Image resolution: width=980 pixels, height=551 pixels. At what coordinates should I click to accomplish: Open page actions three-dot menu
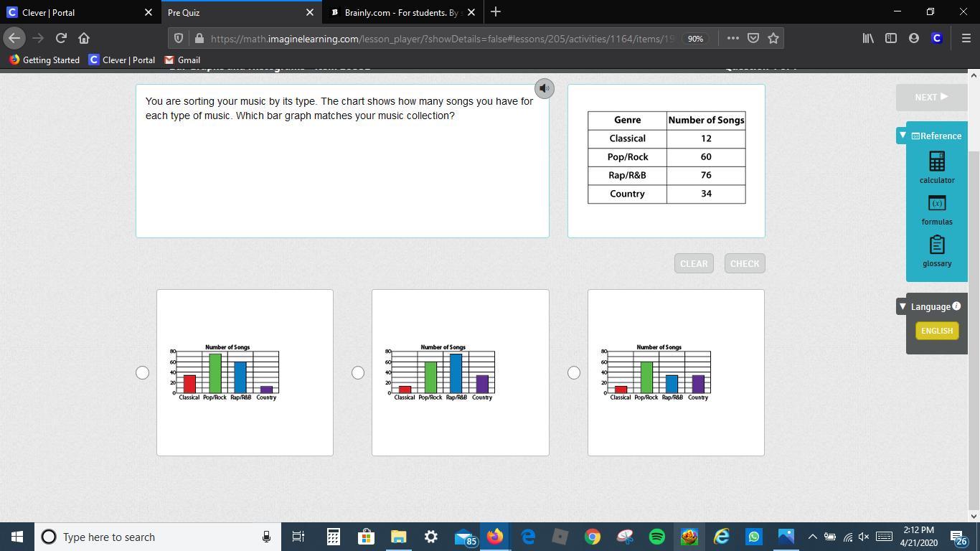732,38
